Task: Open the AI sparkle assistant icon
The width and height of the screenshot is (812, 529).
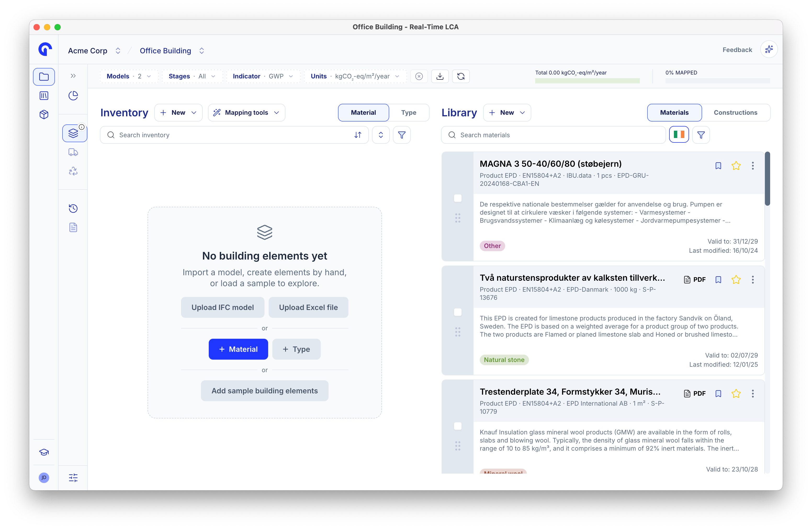Action: click(x=769, y=49)
